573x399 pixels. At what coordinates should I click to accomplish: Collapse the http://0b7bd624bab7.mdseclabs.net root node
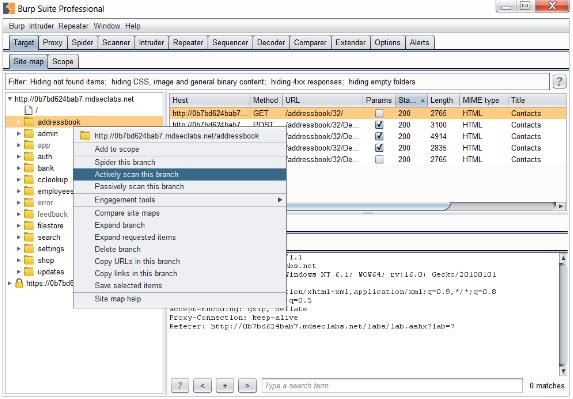(10, 99)
